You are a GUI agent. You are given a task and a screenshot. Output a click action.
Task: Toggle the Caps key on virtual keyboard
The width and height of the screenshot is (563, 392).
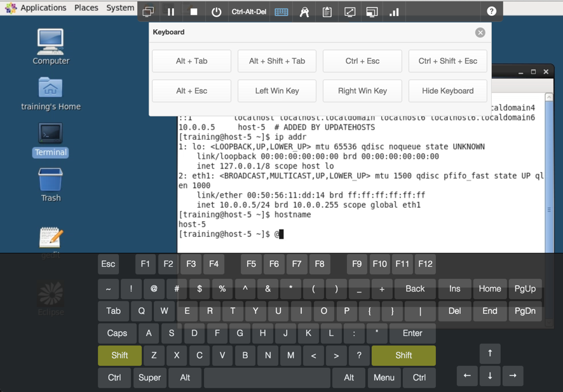[116, 333]
